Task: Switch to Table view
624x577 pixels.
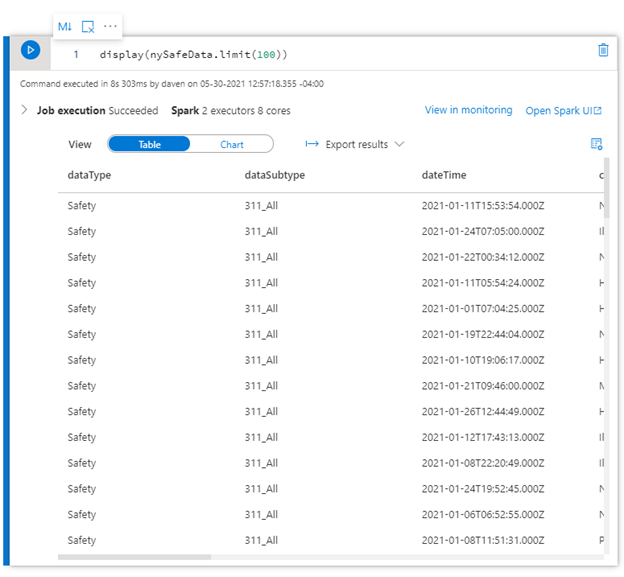Action: tap(149, 144)
